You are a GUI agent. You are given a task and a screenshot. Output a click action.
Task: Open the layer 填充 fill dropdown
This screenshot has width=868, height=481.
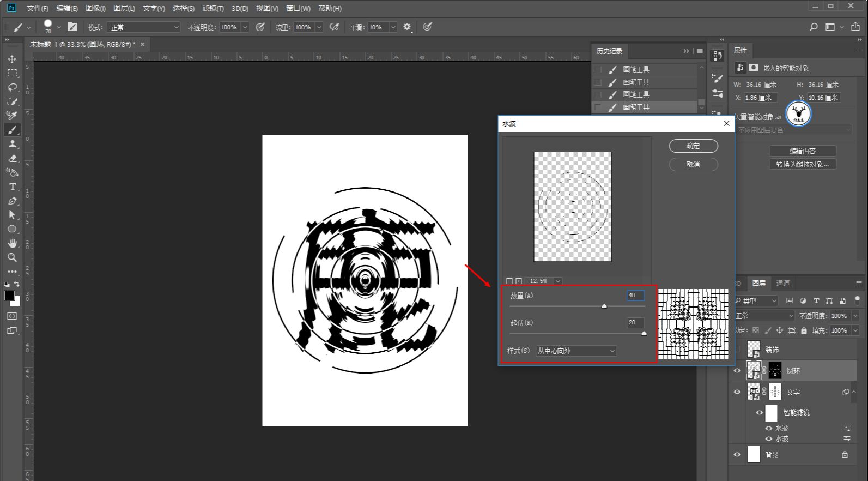coord(855,330)
